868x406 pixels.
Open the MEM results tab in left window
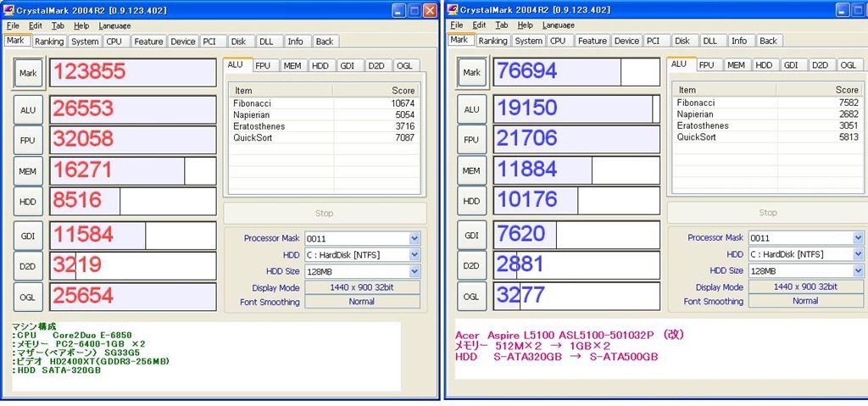292,65
